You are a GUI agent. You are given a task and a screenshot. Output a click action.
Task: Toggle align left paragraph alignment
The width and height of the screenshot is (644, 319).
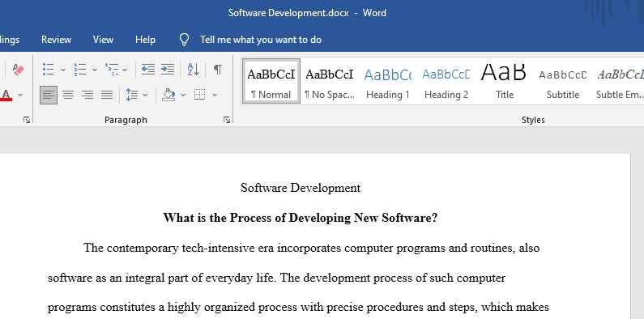tap(49, 95)
